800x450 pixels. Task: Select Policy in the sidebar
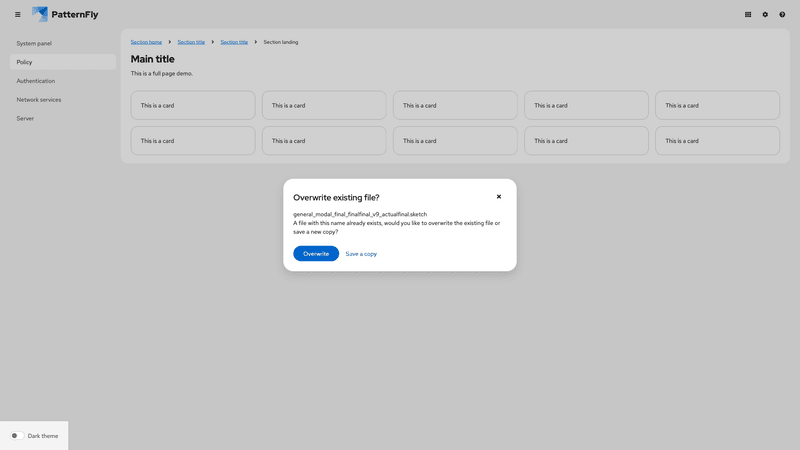(x=25, y=62)
